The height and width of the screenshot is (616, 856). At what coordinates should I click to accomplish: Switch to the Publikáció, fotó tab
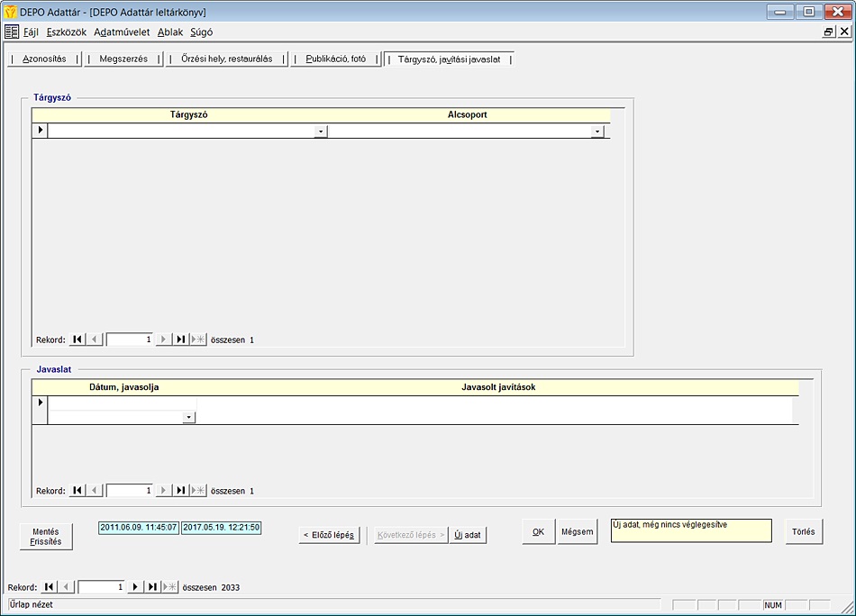335,59
